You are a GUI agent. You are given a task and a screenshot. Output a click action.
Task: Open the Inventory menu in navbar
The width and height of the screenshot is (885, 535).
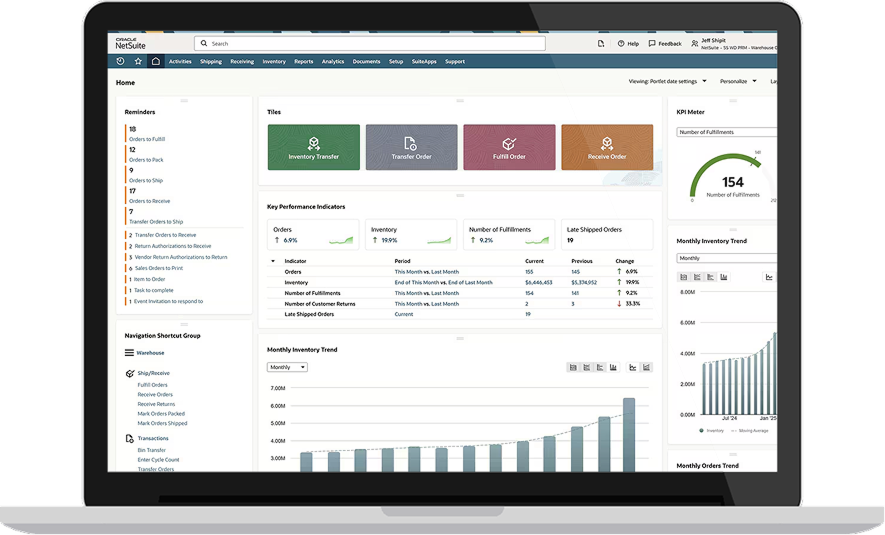273,62
